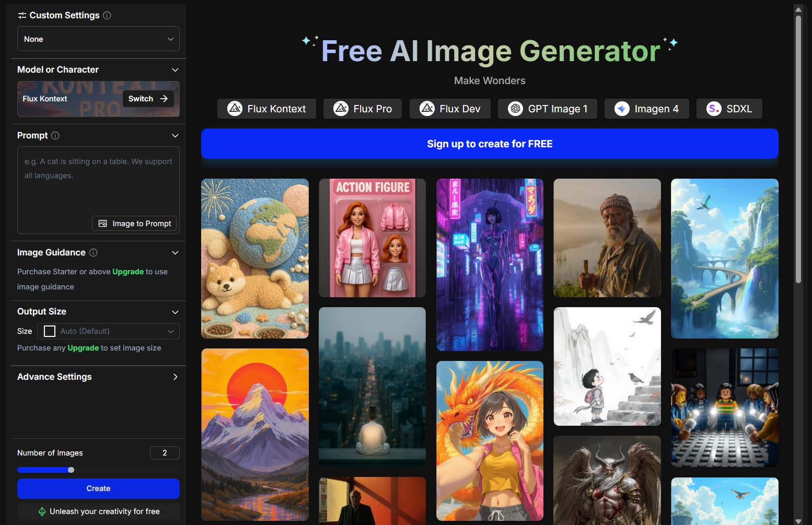Collapse the Output Size section
The image size is (812, 525).
176,312
